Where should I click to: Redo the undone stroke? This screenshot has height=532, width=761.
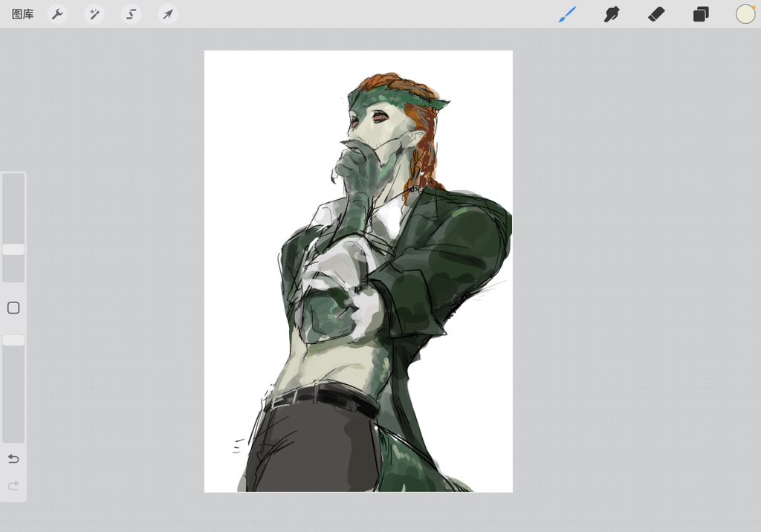point(13,485)
